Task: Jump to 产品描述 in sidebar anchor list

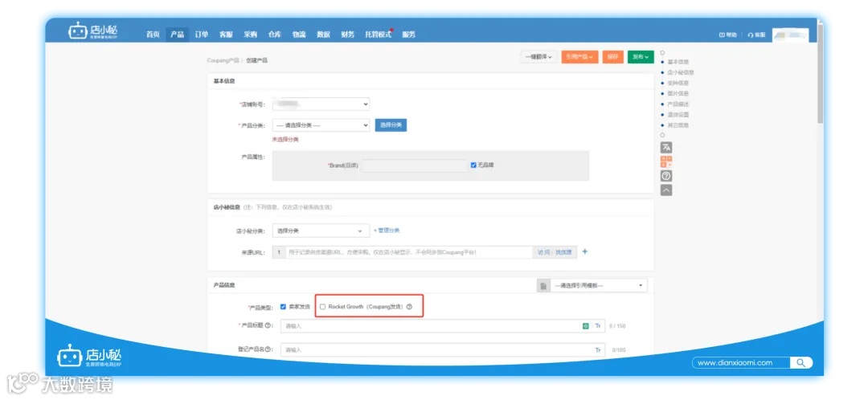Action: click(x=678, y=104)
